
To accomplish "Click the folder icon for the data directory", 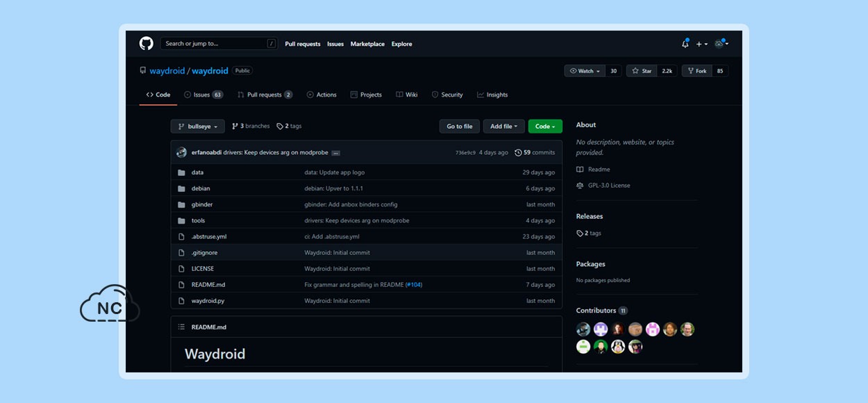I will point(181,172).
